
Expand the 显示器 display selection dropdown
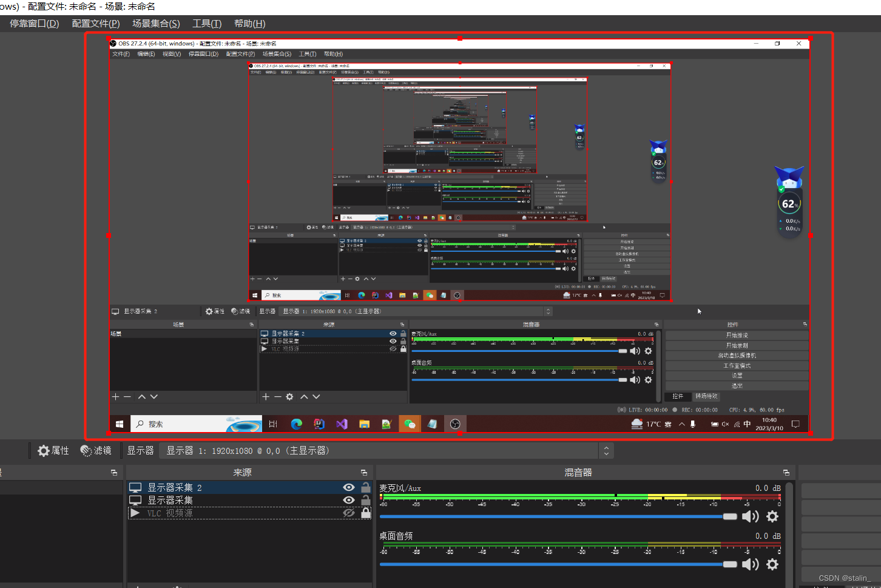[606, 451]
